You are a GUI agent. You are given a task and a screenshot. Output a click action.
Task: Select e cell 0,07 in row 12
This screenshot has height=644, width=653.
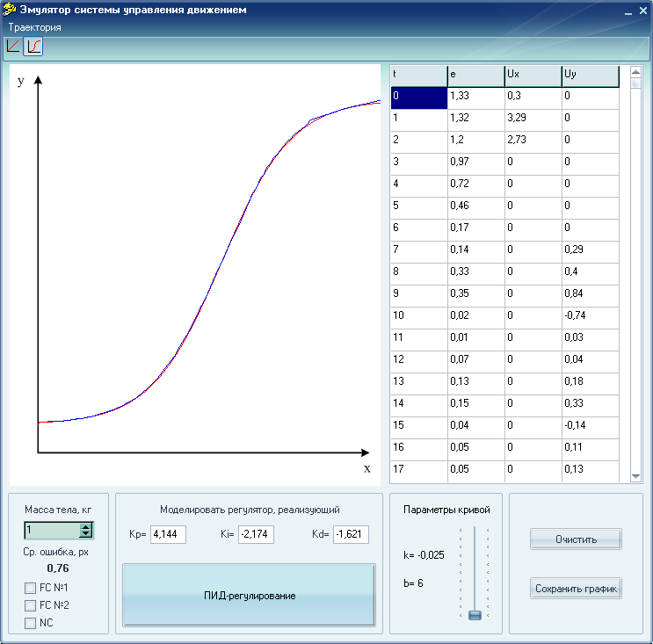point(476,362)
